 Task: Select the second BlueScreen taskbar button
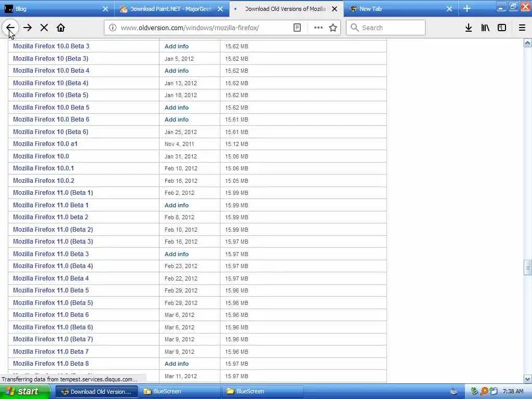click(x=263, y=392)
